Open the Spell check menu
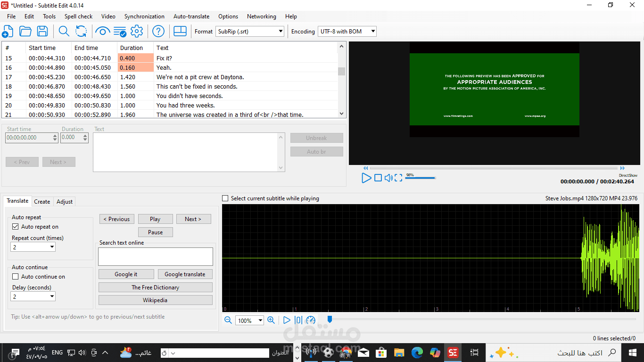 coord(78,16)
